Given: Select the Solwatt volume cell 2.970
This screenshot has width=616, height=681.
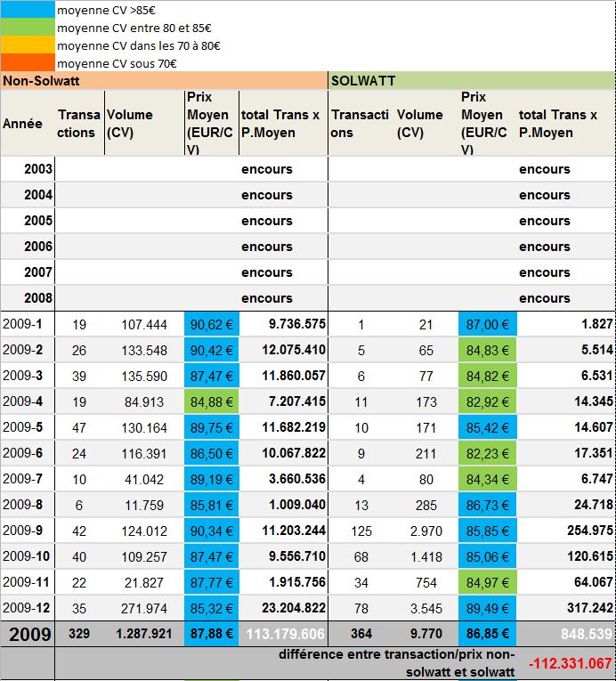Looking at the screenshot, I should click(x=426, y=531).
